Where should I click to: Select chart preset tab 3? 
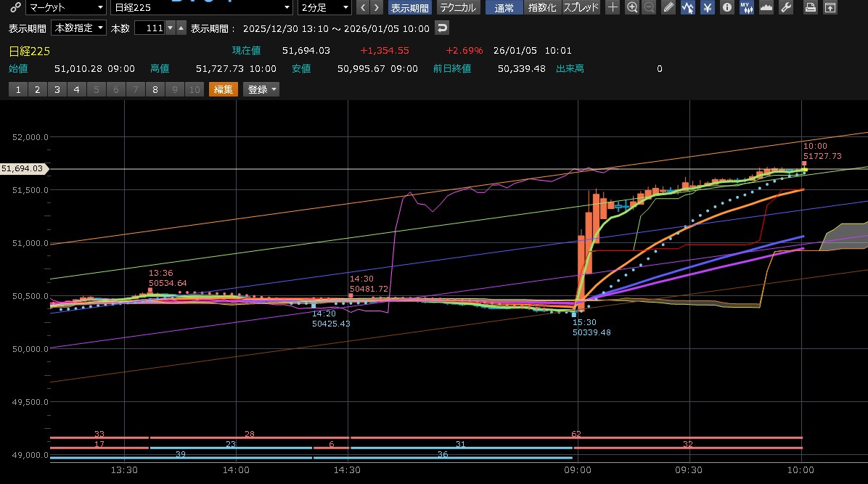(x=56, y=89)
